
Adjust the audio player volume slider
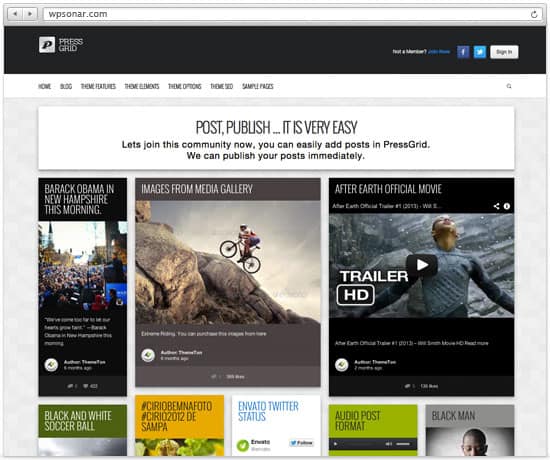403,444
